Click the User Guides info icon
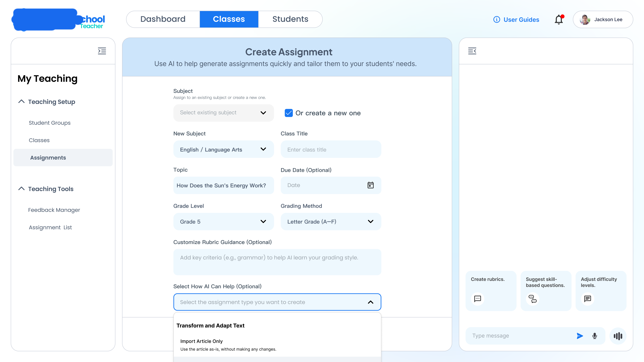The width and height of the screenshot is (644, 362). coord(496,19)
